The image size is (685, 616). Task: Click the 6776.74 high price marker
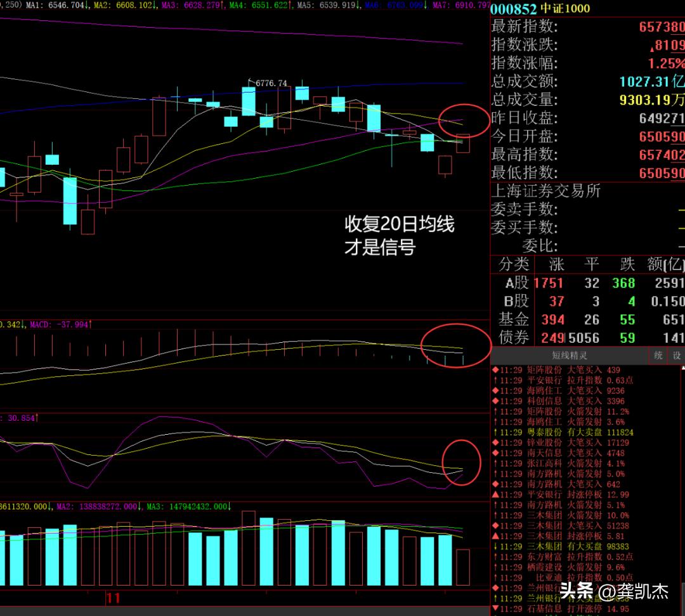[x=271, y=83]
